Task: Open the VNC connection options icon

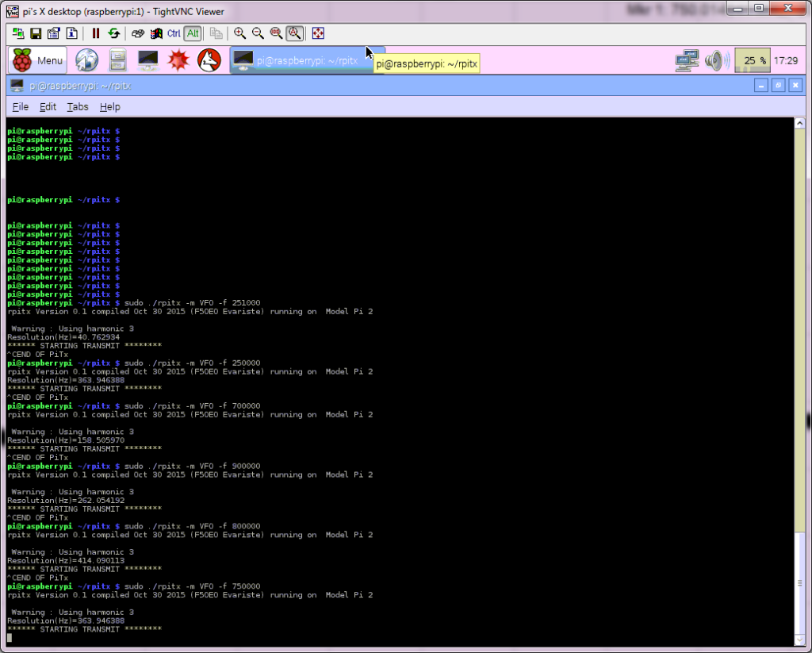Action: click(53, 33)
